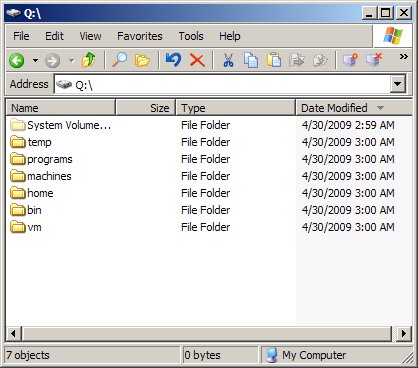The height and width of the screenshot is (368, 418).
Task: Click the Windows flag logo throbber
Action: [x=393, y=36]
